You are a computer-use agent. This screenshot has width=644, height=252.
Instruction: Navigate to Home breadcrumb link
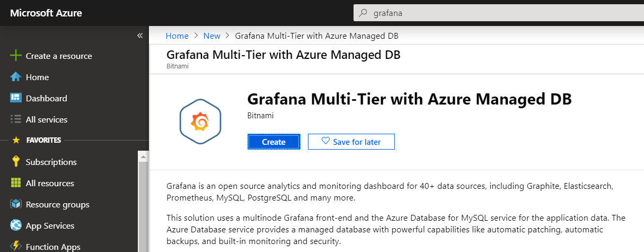(x=177, y=36)
